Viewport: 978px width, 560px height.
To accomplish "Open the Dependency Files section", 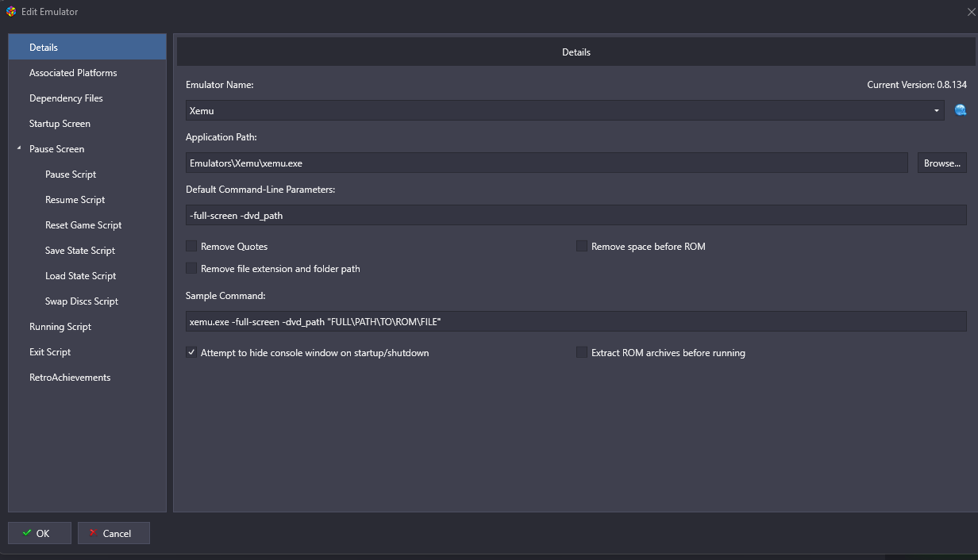I will (66, 98).
